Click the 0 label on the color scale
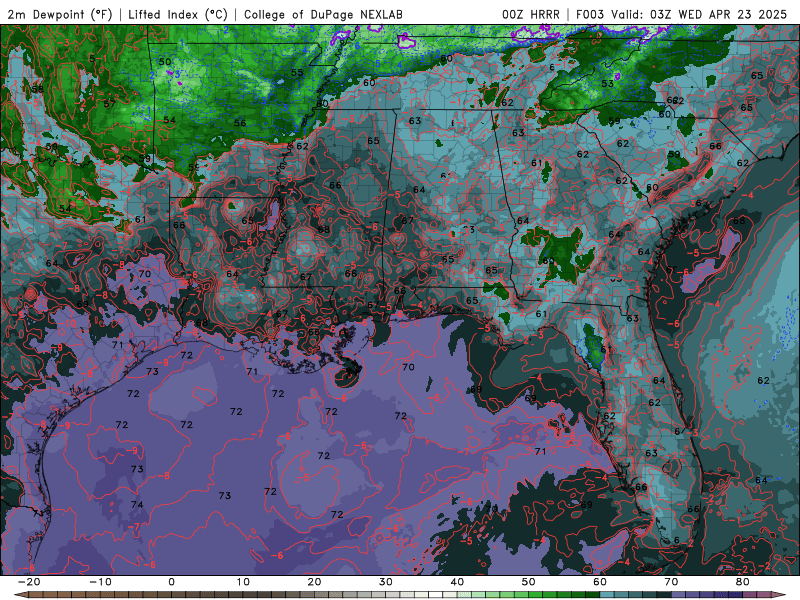 (x=171, y=582)
